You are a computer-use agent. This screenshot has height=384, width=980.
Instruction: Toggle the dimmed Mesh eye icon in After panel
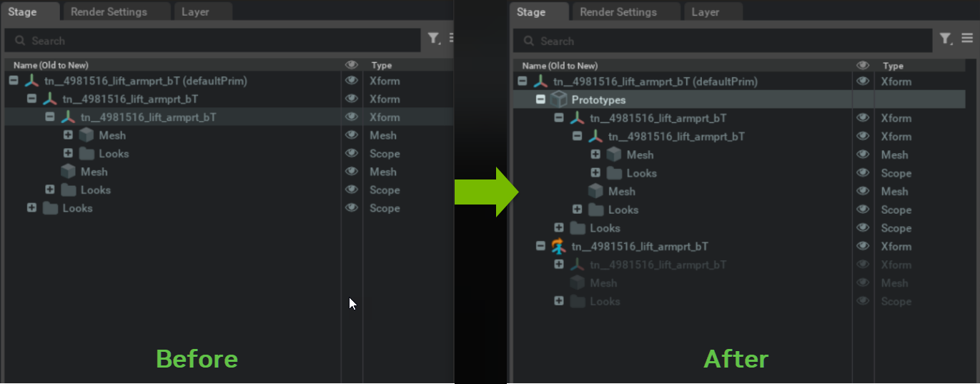(863, 283)
